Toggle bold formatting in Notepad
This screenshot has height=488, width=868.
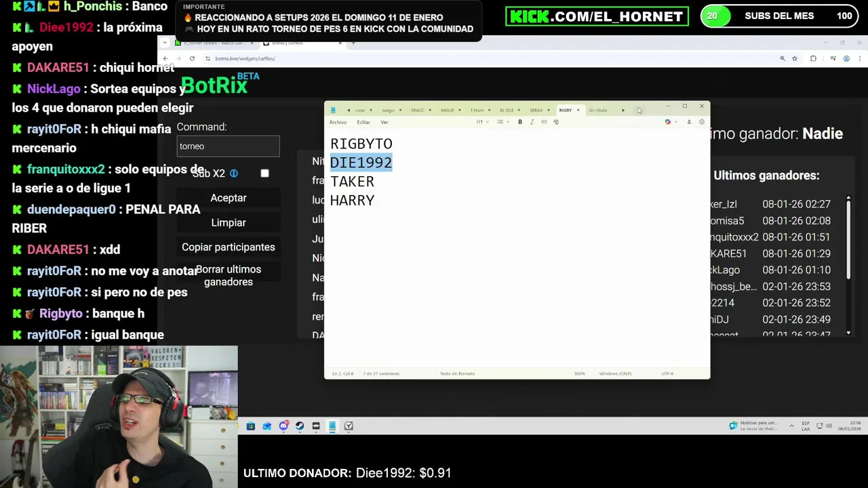tap(520, 122)
